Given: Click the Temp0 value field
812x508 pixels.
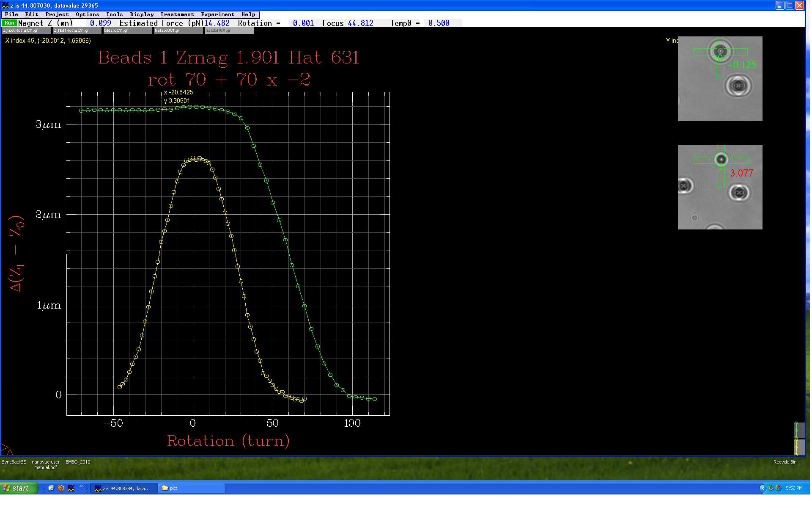Looking at the screenshot, I should click(439, 23).
